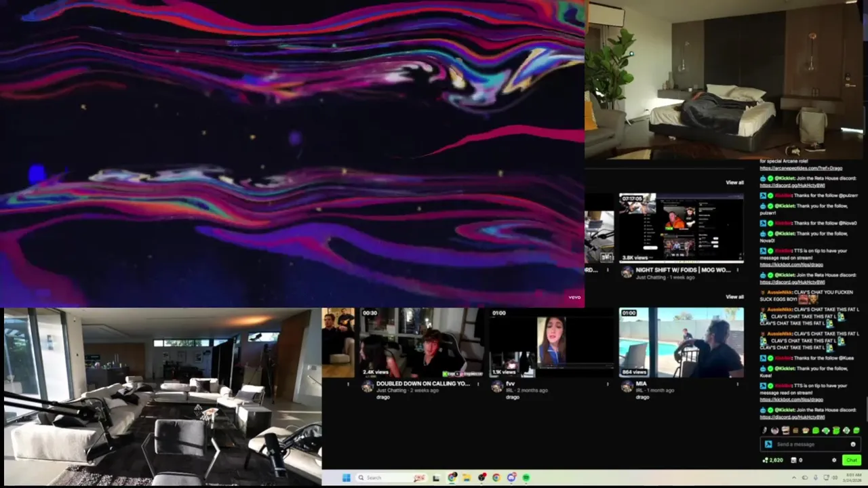868x488 pixels.
Task: Click the vevo music visualizer video
Action: pyautogui.click(x=292, y=153)
